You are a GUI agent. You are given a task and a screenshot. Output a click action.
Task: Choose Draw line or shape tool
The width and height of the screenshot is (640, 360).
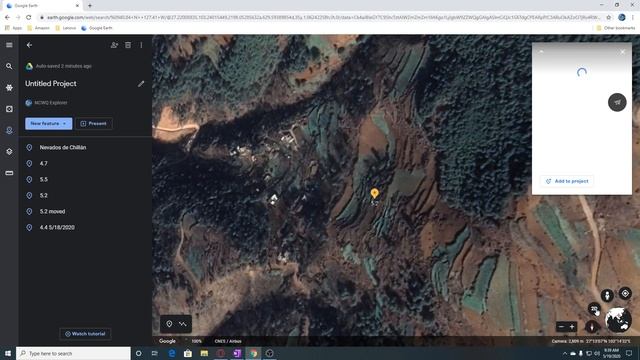point(183,324)
